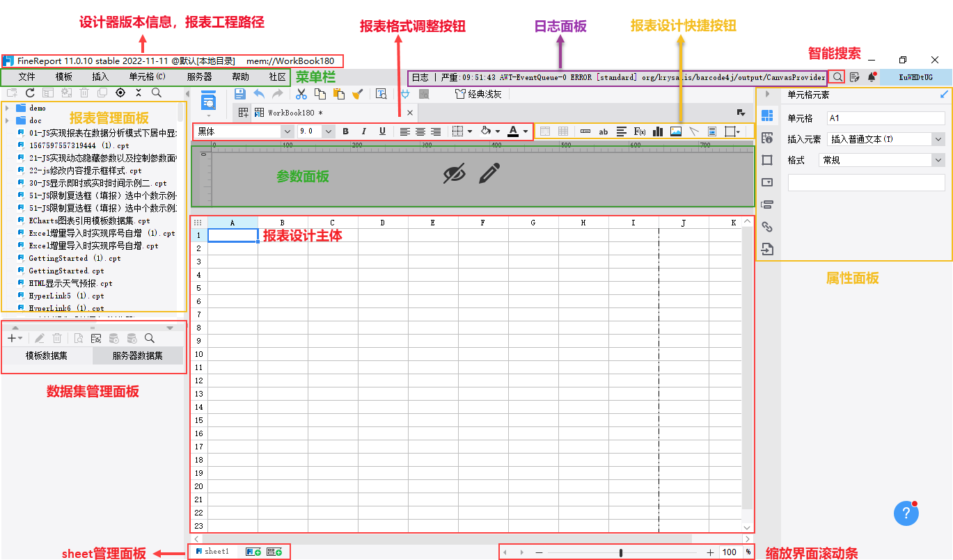Click the A1 cell name field
Screen dimensions: 953x560
point(886,118)
